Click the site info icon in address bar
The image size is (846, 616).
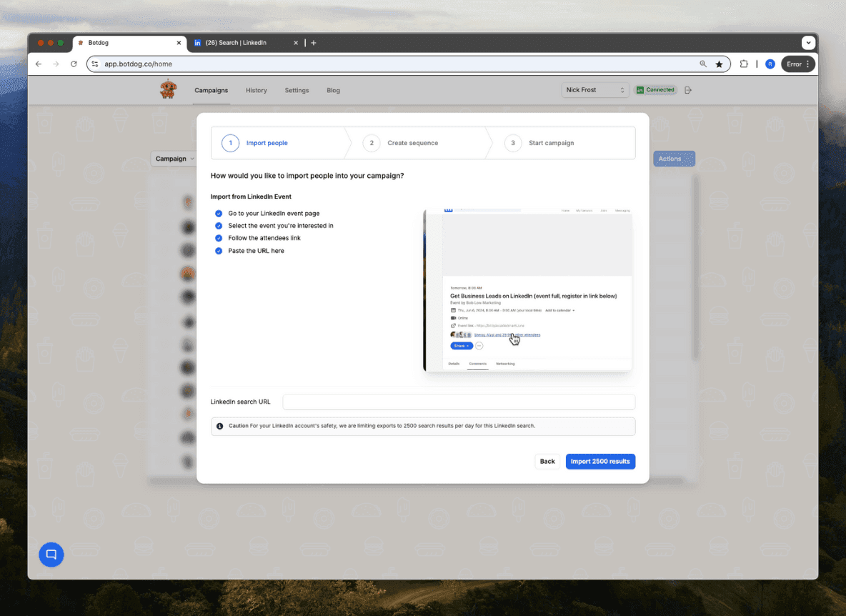point(95,64)
